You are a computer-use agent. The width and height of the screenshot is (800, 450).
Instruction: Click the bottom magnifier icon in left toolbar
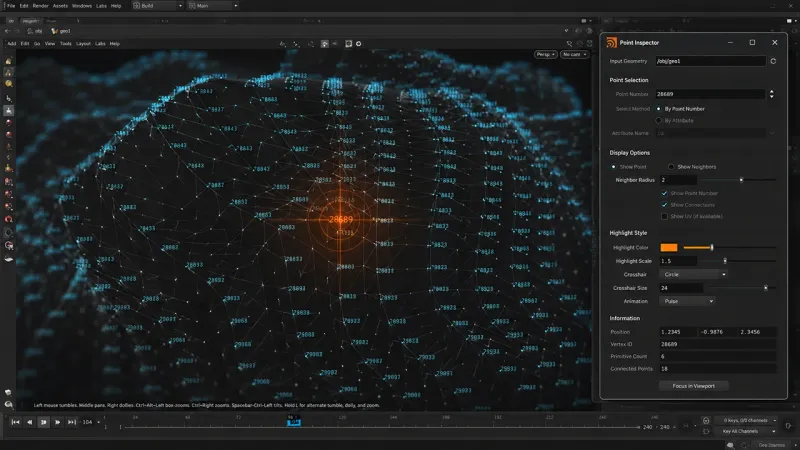[9, 404]
